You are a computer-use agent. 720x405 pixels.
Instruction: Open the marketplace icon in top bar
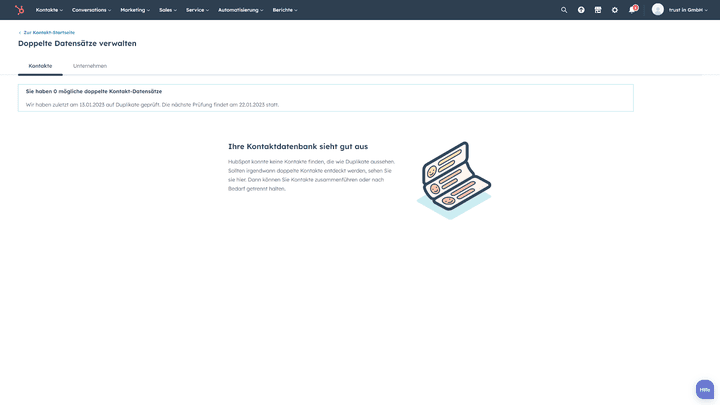[x=598, y=10]
